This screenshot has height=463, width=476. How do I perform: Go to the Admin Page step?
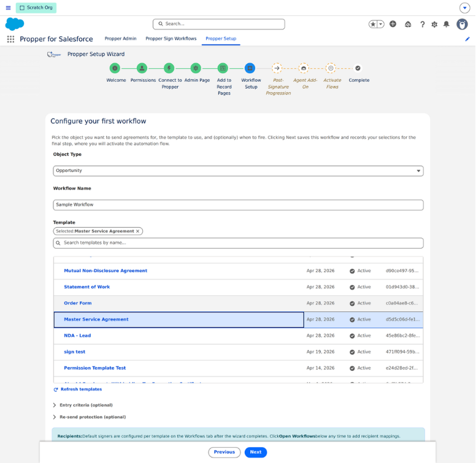(x=196, y=68)
